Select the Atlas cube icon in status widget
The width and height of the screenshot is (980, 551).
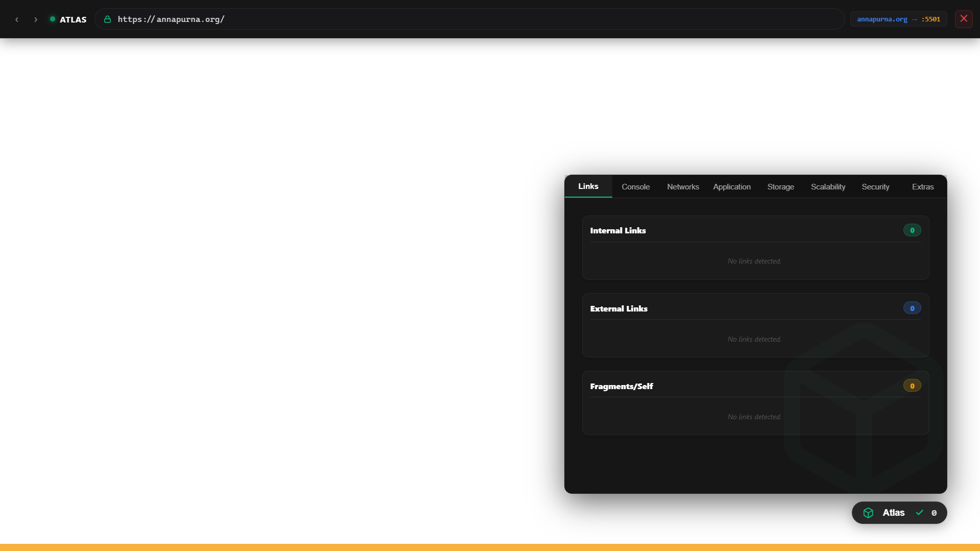pyautogui.click(x=868, y=512)
